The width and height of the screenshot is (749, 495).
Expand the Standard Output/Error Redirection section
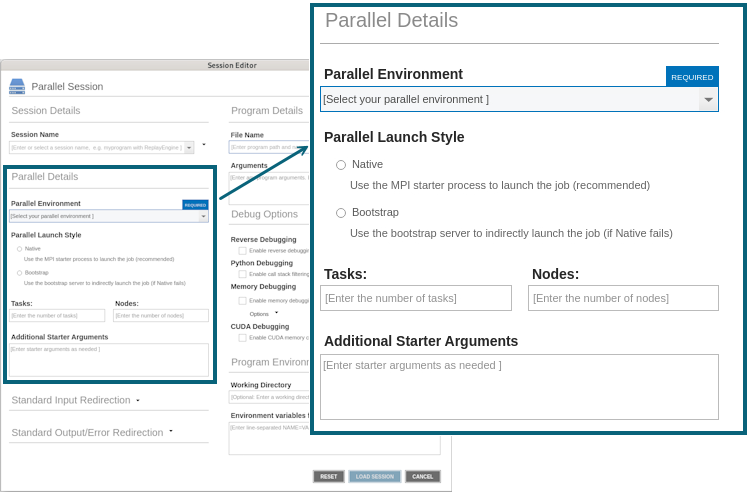[171, 432]
